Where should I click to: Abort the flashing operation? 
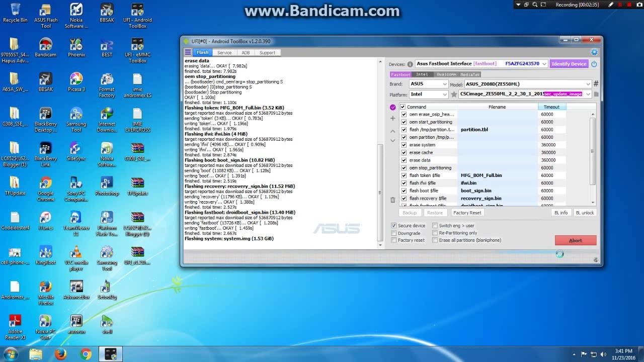(576, 240)
